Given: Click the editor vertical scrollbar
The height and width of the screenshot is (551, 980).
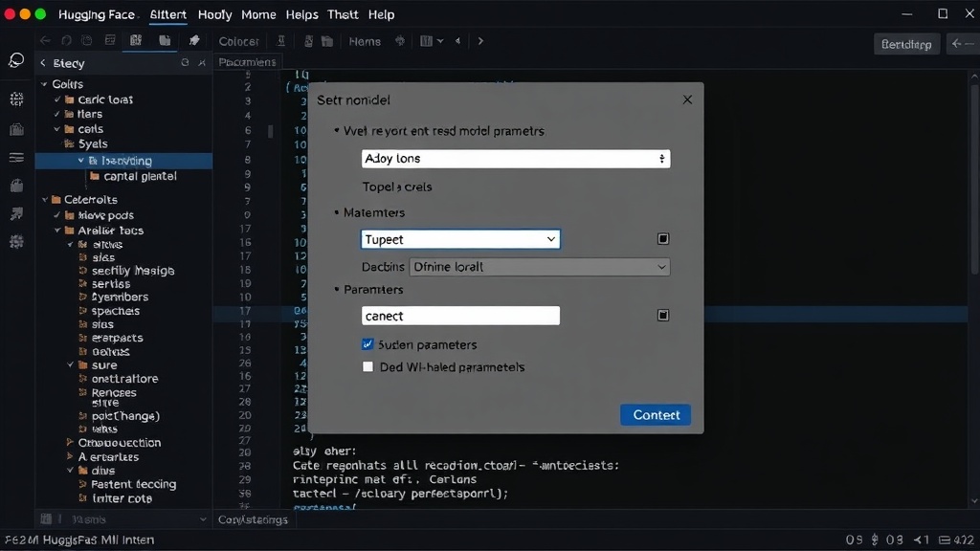Looking at the screenshot, I should 974,178.
